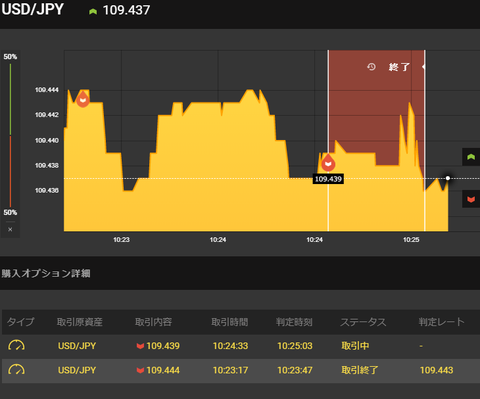Click the green up arrow beside 109.437

(x=93, y=12)
